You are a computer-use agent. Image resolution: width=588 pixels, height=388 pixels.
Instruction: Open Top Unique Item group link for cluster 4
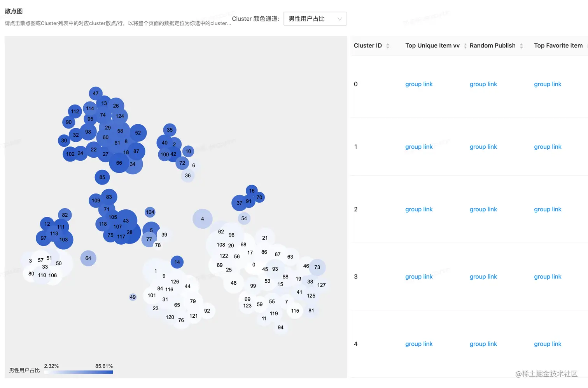[x=419, y=344]
